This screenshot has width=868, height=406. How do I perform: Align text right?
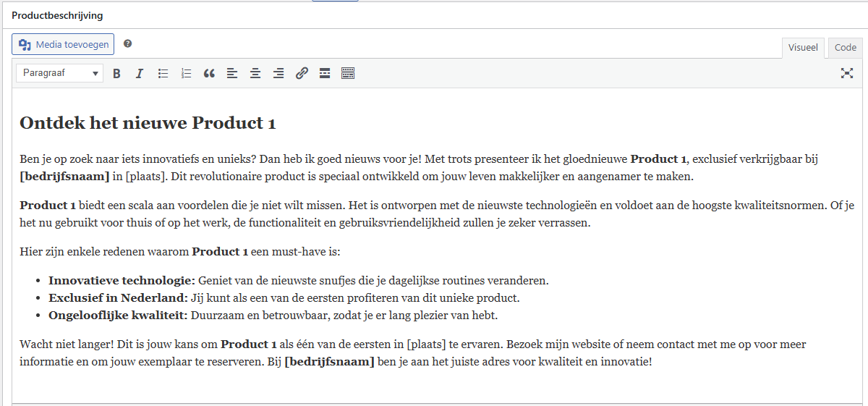[278, 73]
